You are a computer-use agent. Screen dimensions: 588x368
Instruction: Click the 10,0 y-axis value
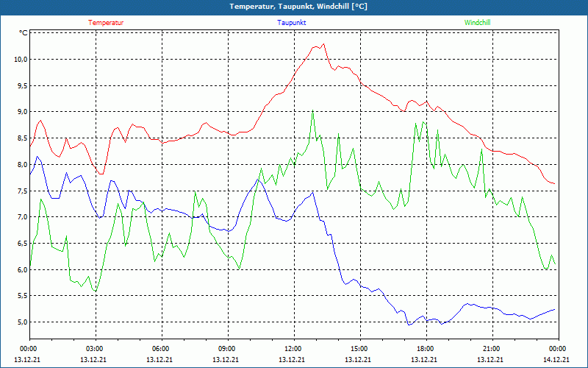[21, 60]
